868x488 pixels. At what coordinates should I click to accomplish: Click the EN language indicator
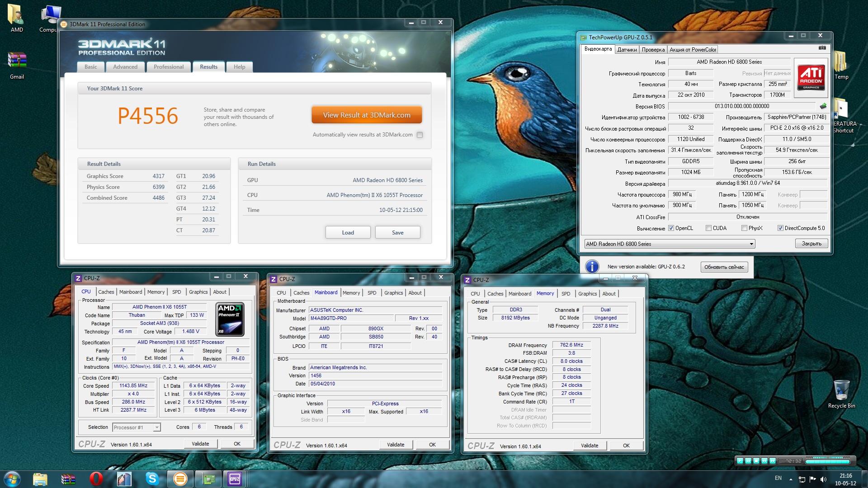(778, 478)
